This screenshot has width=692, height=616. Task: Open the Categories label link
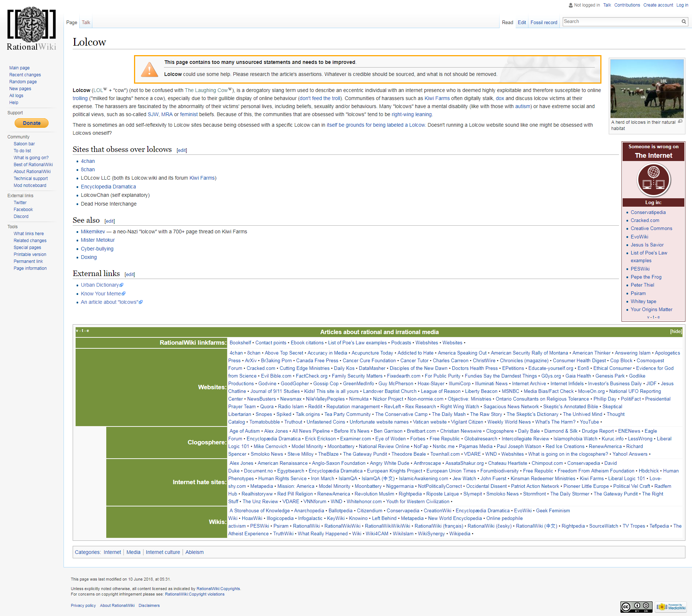tap(87, 552)
